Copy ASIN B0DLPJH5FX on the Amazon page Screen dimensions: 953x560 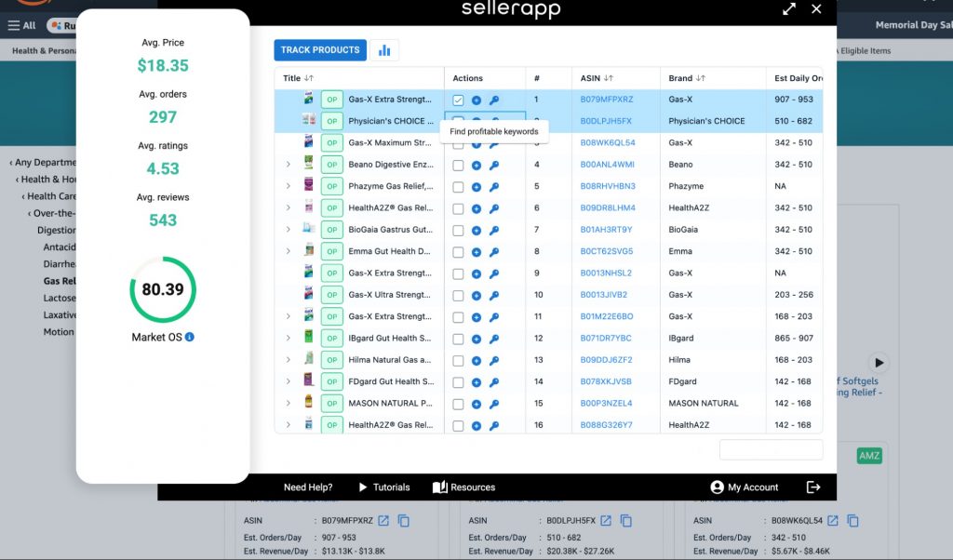626,521
